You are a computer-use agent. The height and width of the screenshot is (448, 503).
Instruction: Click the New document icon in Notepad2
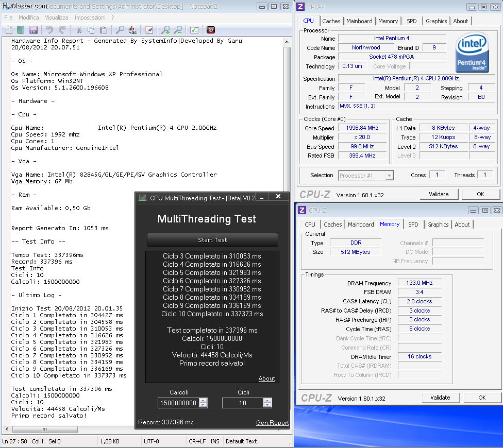[x=9, y=30]
